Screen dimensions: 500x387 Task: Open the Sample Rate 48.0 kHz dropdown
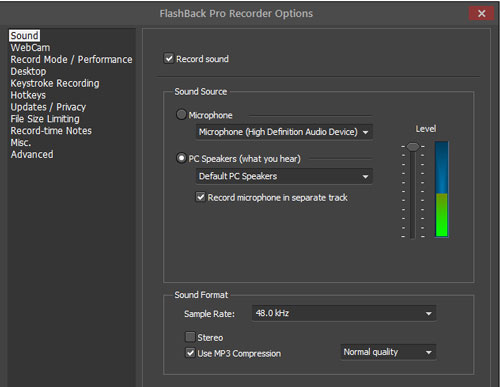coord(344,313)
